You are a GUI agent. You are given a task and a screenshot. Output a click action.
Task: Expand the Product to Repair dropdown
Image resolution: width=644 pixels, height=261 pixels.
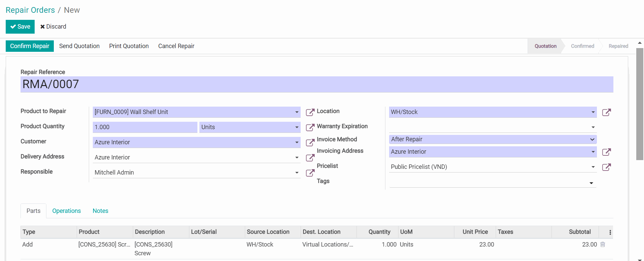297,112
